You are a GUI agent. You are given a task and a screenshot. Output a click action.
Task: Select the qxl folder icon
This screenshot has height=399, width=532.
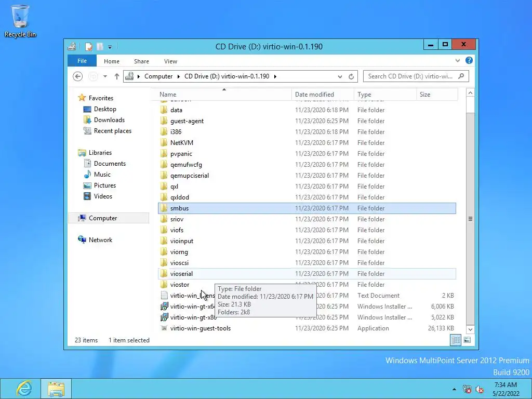coord(164,187)
